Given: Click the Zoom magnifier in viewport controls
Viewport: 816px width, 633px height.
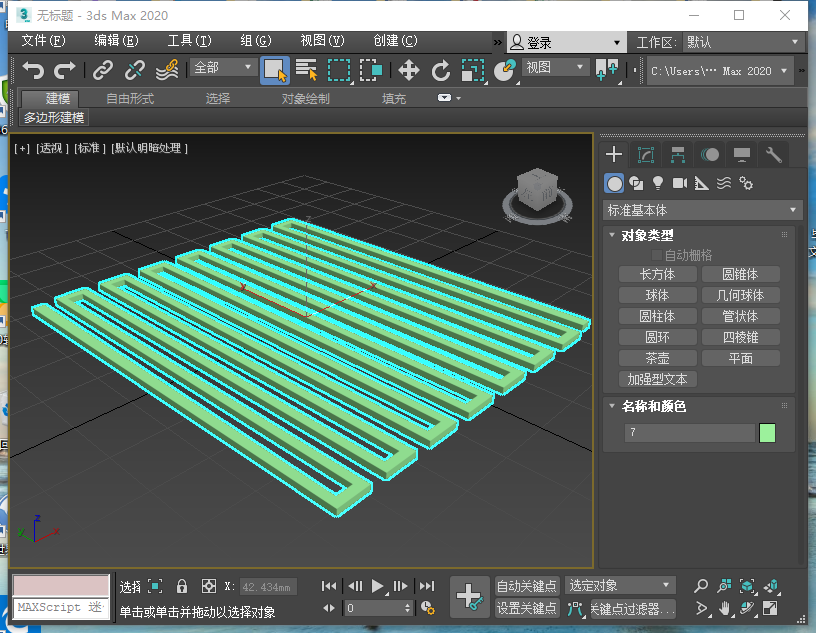Looking at the screenshot, I should click(x=702, y=586).
